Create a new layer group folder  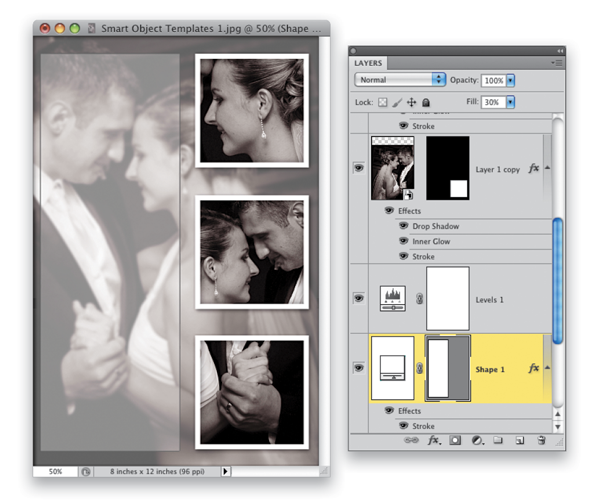pos(498,440)
